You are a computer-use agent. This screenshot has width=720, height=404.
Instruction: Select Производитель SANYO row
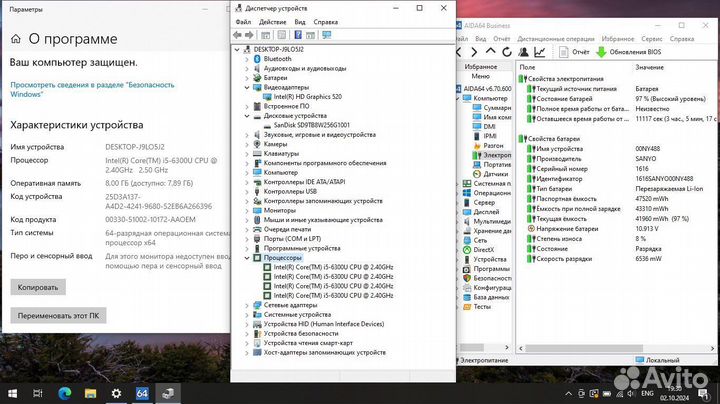point(617,159)
